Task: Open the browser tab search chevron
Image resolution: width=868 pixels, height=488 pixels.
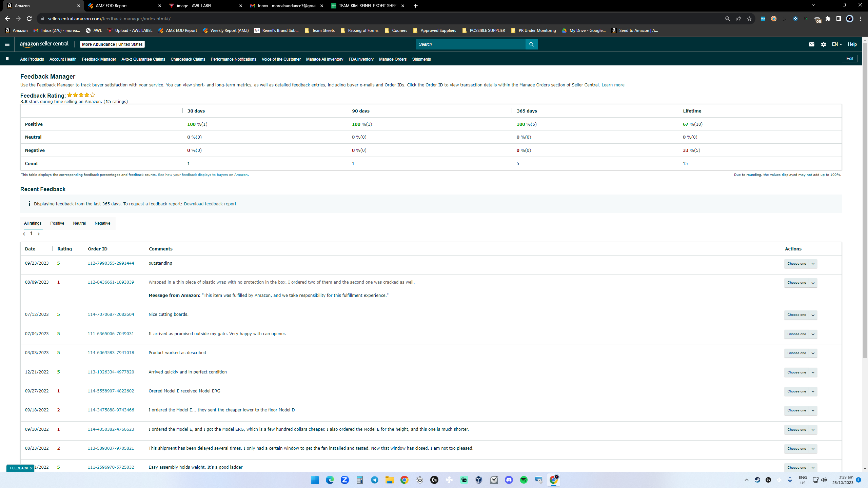Action: coord(813,5)
